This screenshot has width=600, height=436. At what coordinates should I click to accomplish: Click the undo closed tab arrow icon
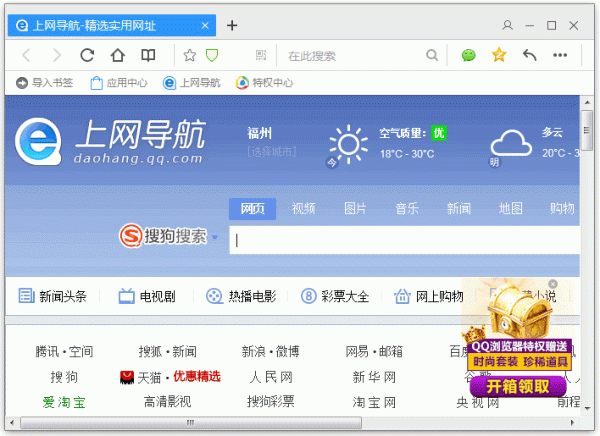[530, 56]
